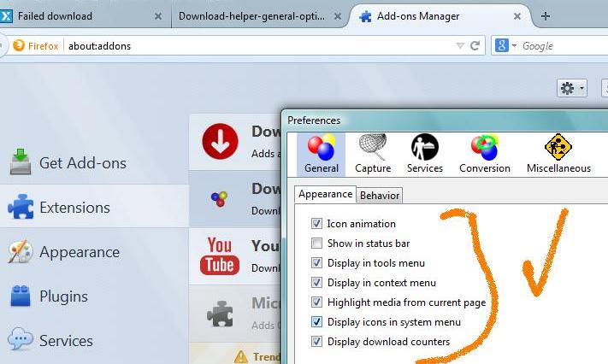The width and height of the screenshot is (608, 364).
Task: Enable Show in status bar checkbox
Action: (x=316, y=243)
